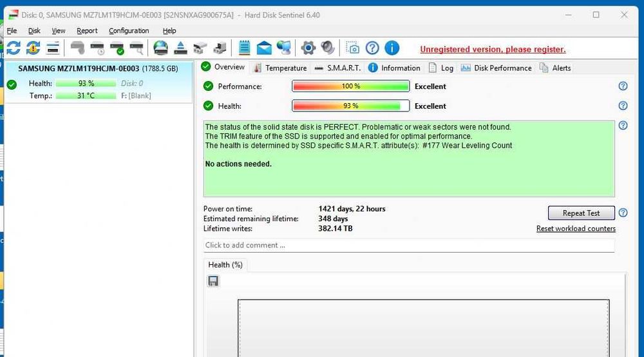Click the question mark help toolbar icon

point(372,48)
